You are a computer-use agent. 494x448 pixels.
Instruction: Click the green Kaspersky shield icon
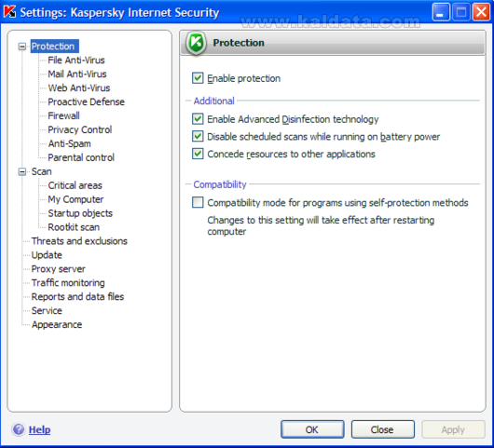[196, 43]
